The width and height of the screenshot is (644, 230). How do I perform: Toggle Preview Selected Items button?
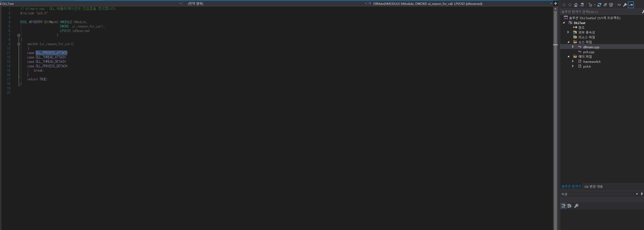631,5
